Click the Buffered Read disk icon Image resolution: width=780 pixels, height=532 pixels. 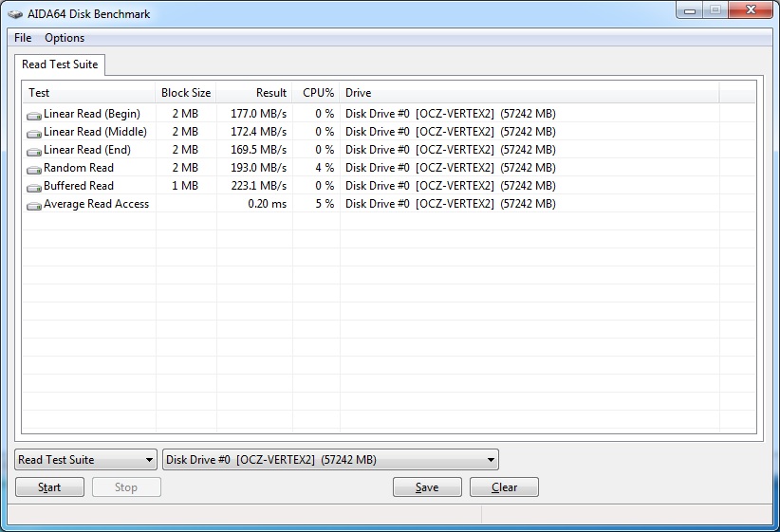34,187
